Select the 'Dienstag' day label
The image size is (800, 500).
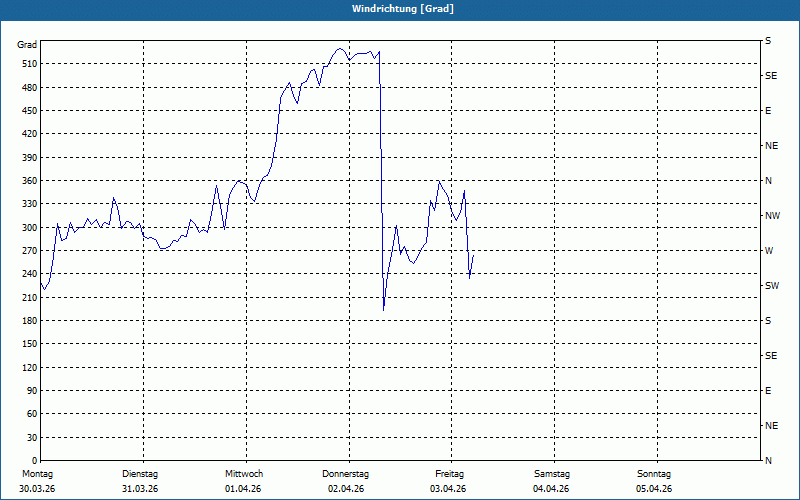tap(140, 474)
